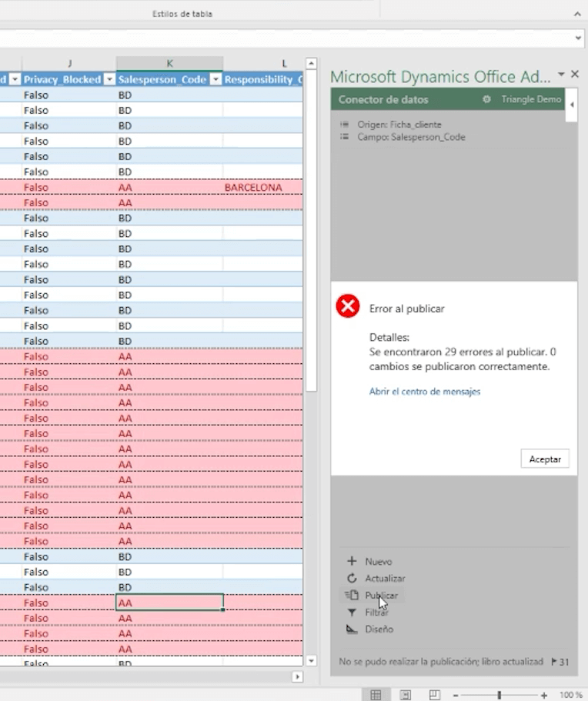Select the BARCELONA cell in column L
The height and width of the screenshot is (701, 588).
click(x=253, y=187)
